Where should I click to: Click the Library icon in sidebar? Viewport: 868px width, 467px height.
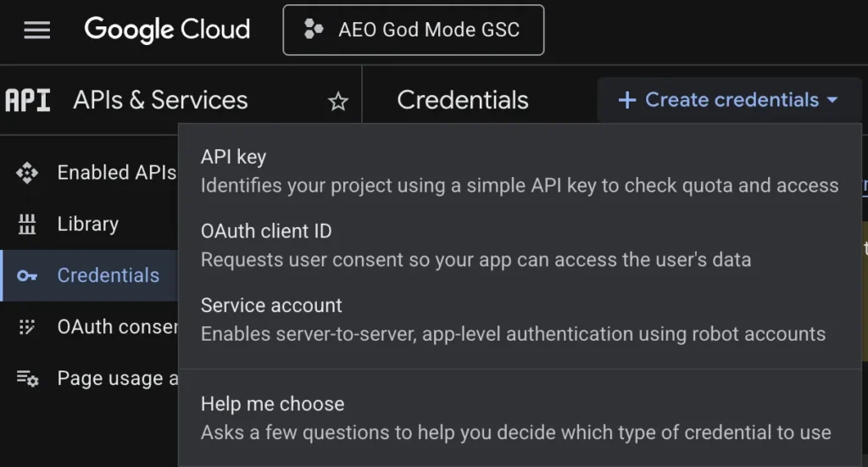[27, 225]
